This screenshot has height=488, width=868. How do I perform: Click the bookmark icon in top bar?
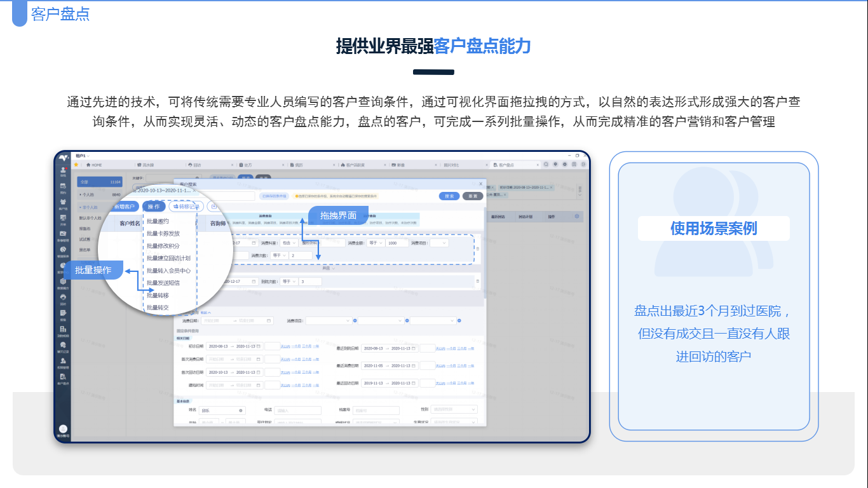point(574,165)
